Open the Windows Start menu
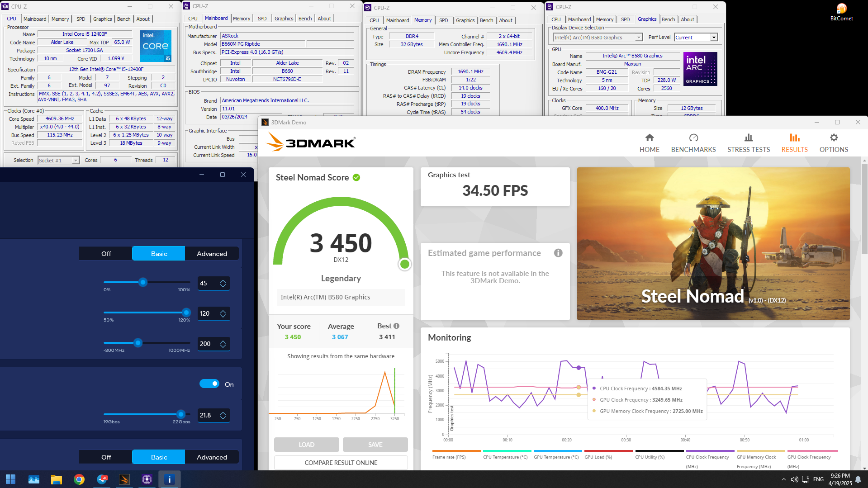 pos(10,479)
